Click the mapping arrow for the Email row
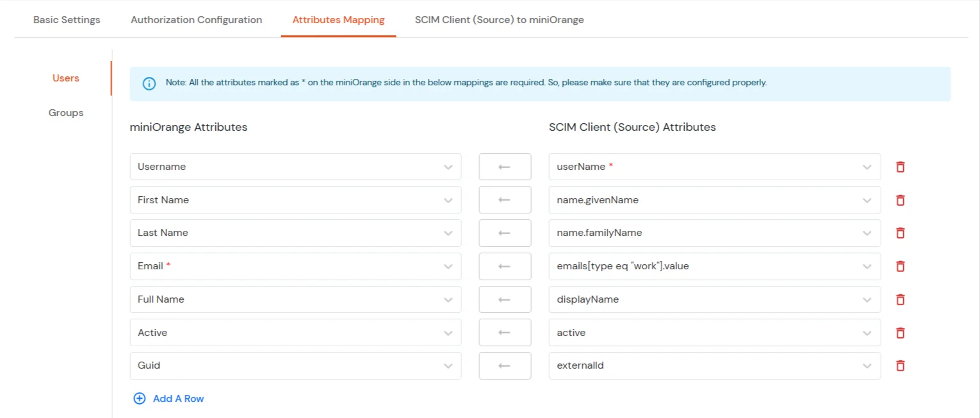This screenshot has height=418, width=980. pyautogui.click(x=505, y=266)
